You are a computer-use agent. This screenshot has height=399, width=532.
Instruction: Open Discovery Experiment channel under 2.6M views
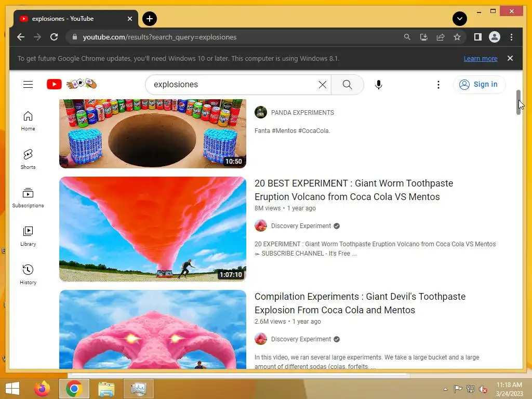301,339
